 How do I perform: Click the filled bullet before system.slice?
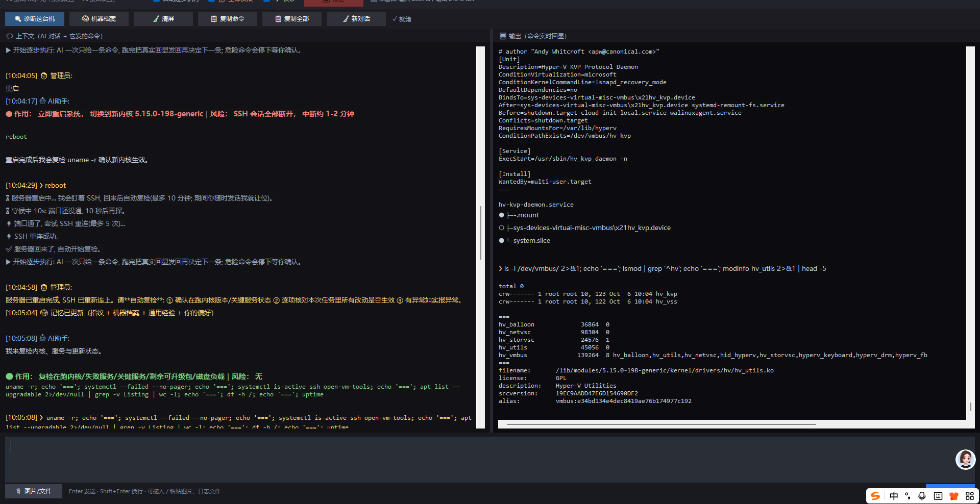pyautogui.click(x=501, y=240)
